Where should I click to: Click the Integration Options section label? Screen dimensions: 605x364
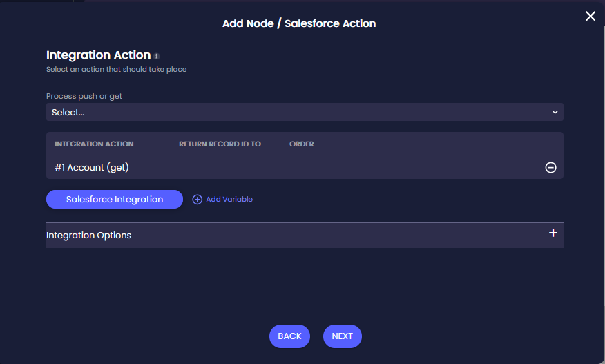coord(88,235)
